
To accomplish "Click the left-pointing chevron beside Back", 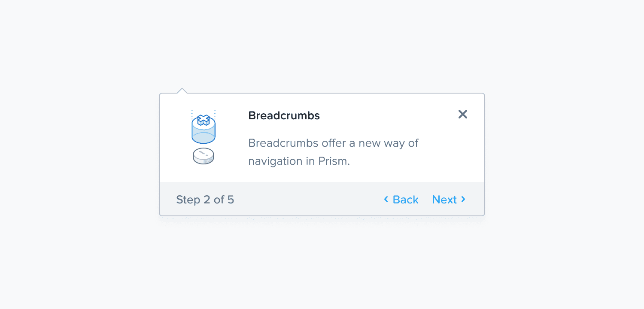I will pos(386,199).
